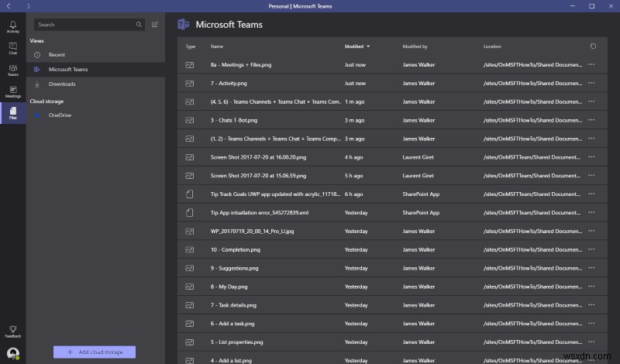This screenshot has width=620, height=364.
Task: Open more options for 9 - Suggestions.png
Action: pos(591,268)
